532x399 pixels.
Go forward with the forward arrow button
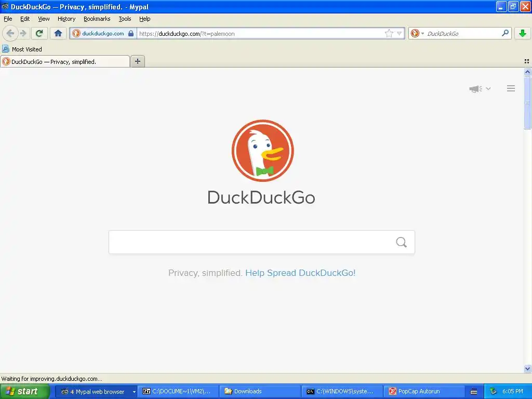tap(23, 33)
